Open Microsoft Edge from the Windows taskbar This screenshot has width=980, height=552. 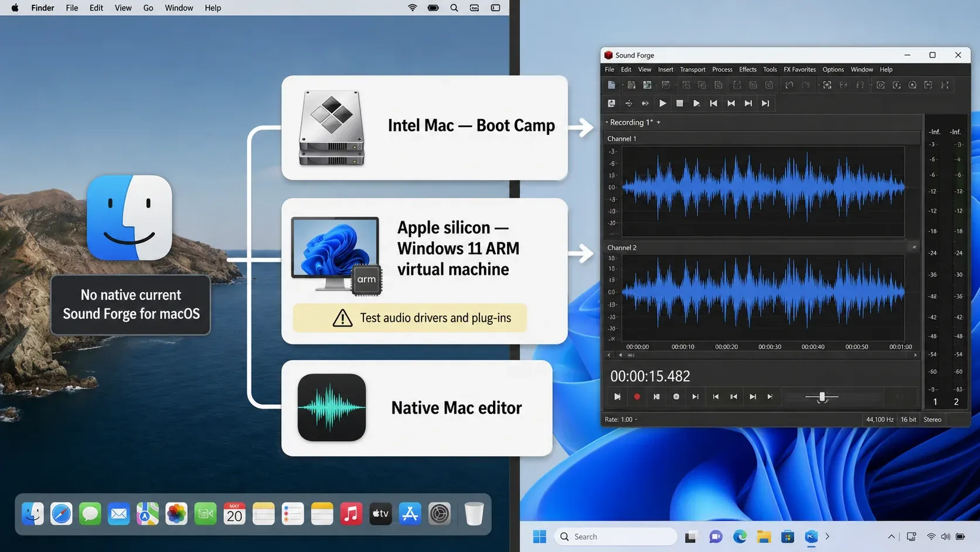click(x=740, y=537)
